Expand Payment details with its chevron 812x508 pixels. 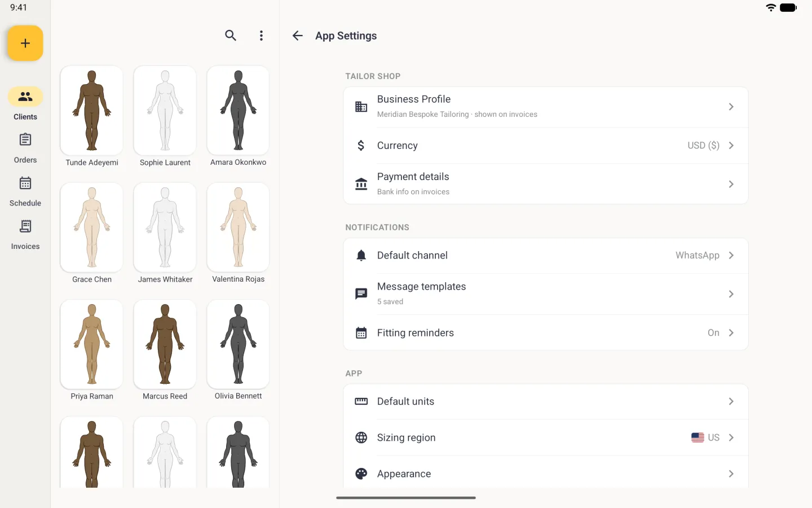731,184
